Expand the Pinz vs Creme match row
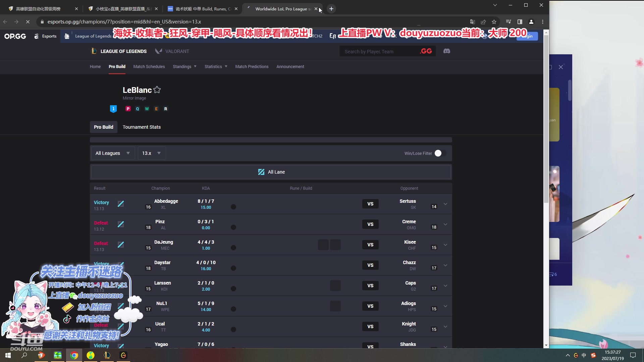644x362 pixels. point(445,224)
